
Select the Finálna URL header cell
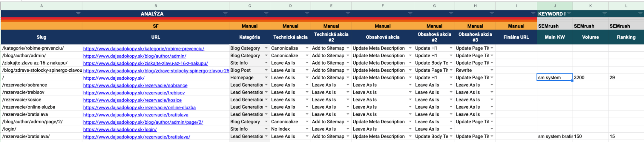pyautogui.click(x=516, y=37)
